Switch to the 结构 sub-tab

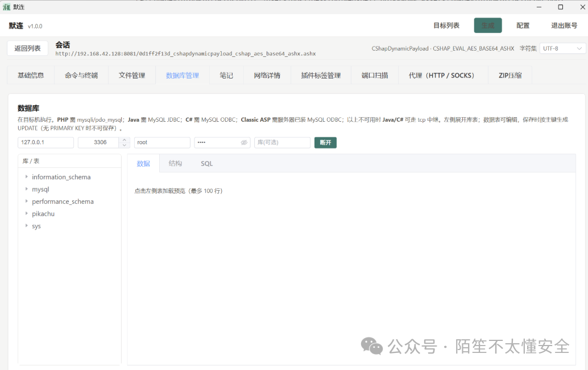175,163
